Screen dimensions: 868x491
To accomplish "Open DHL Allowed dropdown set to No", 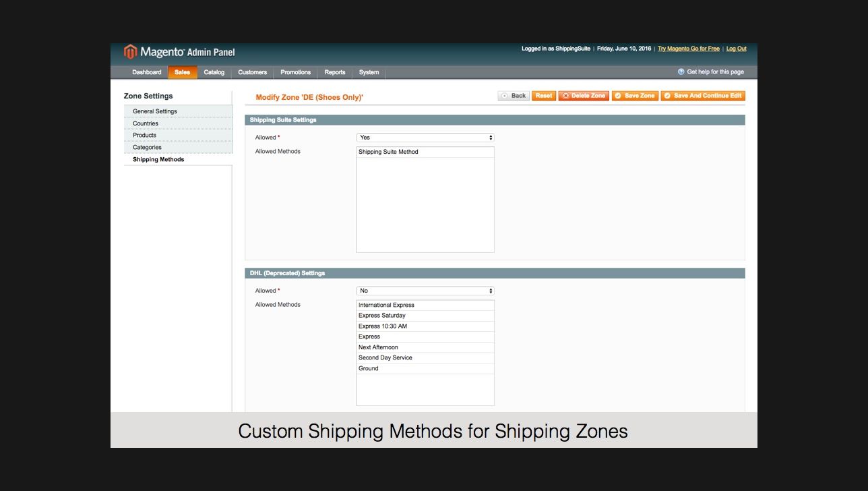I will tap(425, 291).
